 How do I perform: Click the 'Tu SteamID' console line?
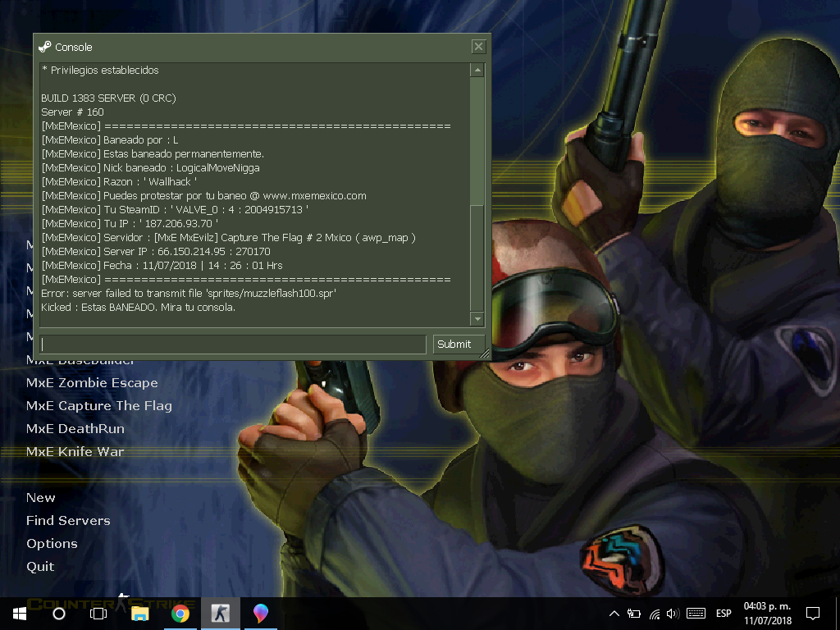(175, 209)
